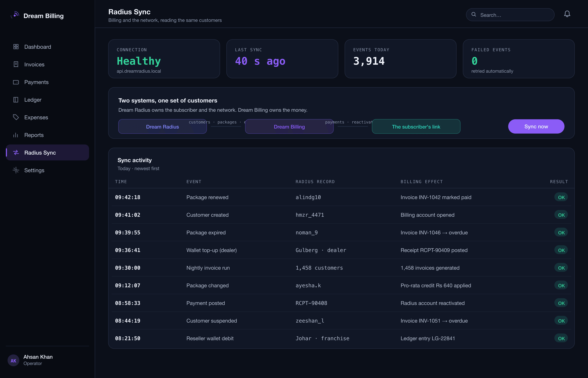Viewport: 588px width, 378px height.
Task: Select Payments in the sidebar
Action: tap(48, 82)
